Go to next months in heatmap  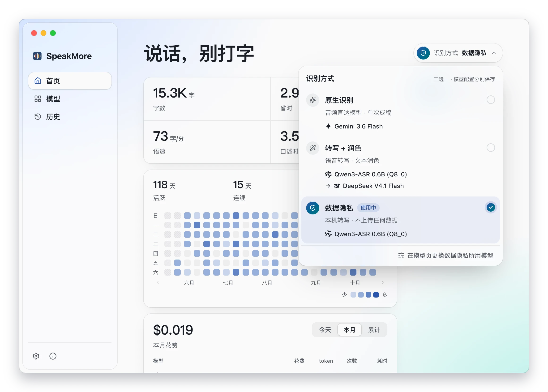click(x=382, y=282)
